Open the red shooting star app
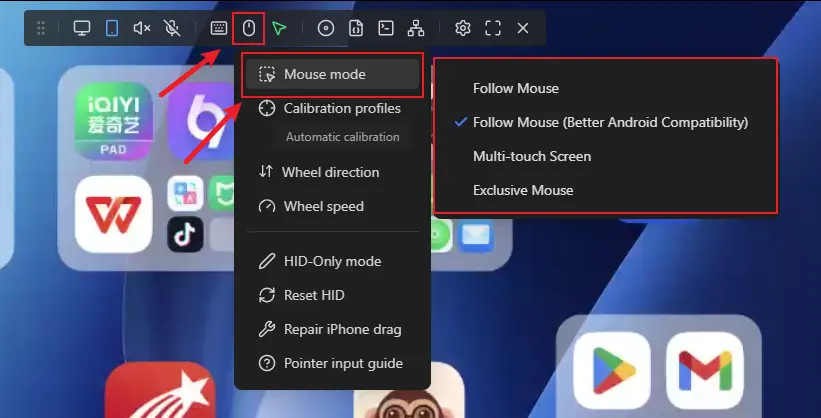This screenshot has height=418, width=821. [x=160, y=390]
